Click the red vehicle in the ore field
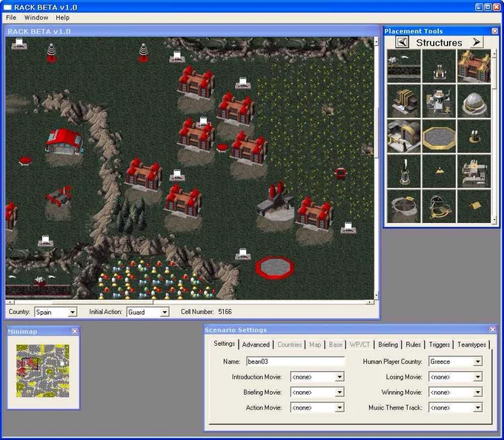The width and height of the screenshot is (504, 440). [x=339, y=173]
